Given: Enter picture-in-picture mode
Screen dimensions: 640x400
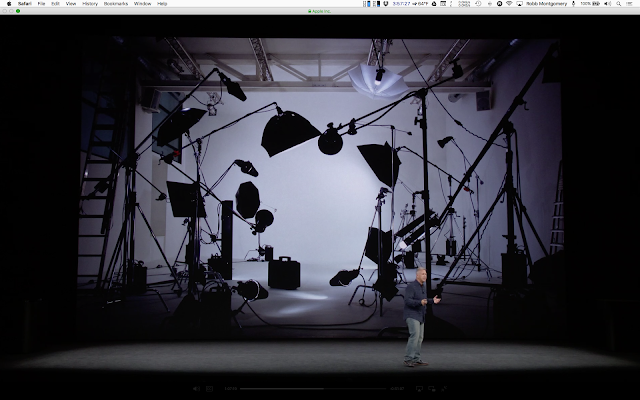Looking at the screenshot, I should click(x=432, y=389).
